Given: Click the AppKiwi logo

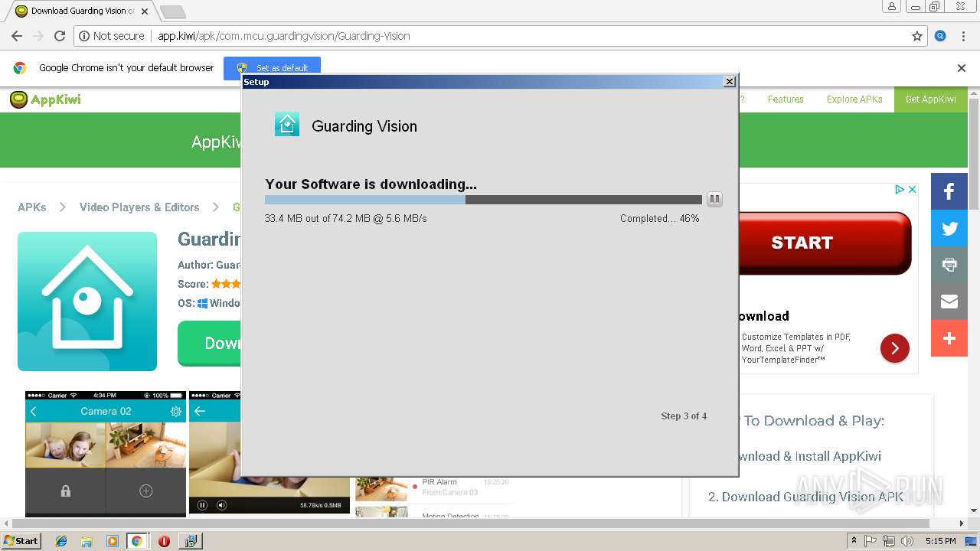Looking at the screenshot, I should [x=45, y=99].
